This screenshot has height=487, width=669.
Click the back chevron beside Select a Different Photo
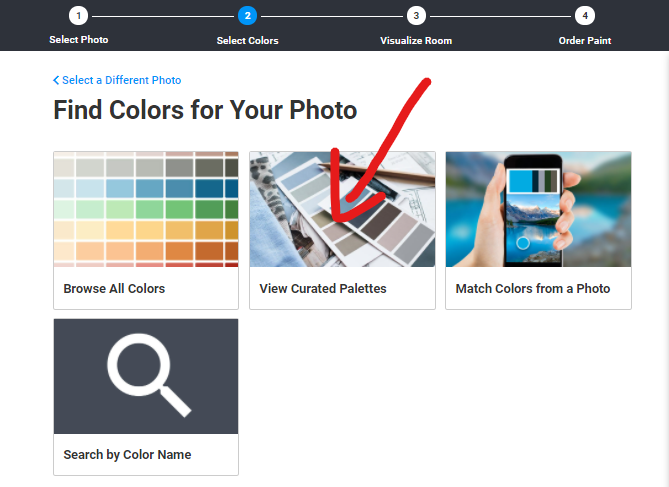[x=56, y=80]
